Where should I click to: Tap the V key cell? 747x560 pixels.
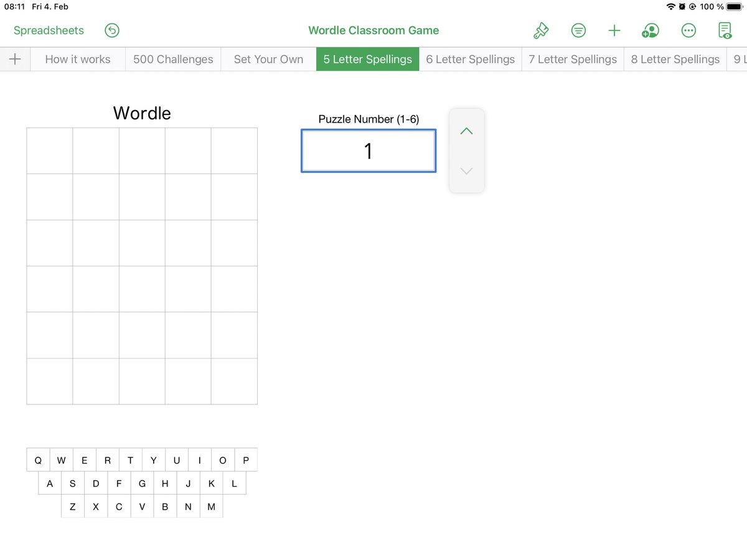pyautogui.click(x=142, y=506)
